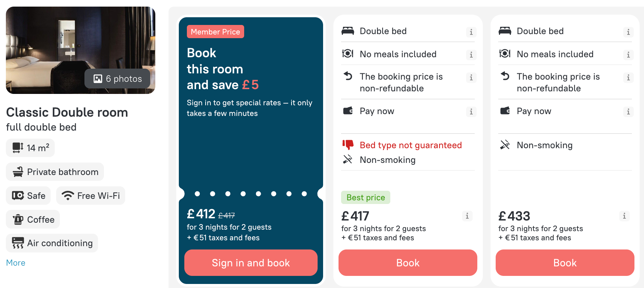Click info icon next to £417 price

(467, 216)
